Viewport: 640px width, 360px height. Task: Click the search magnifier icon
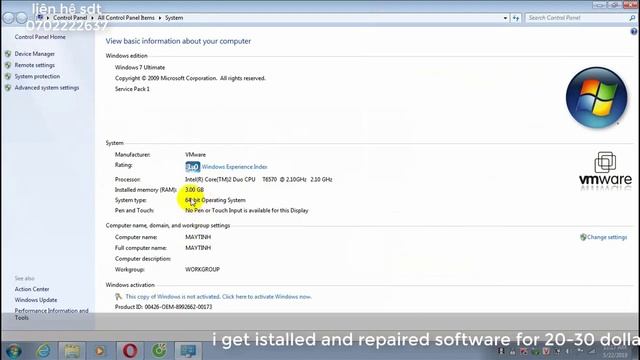[x=632, y=18]
